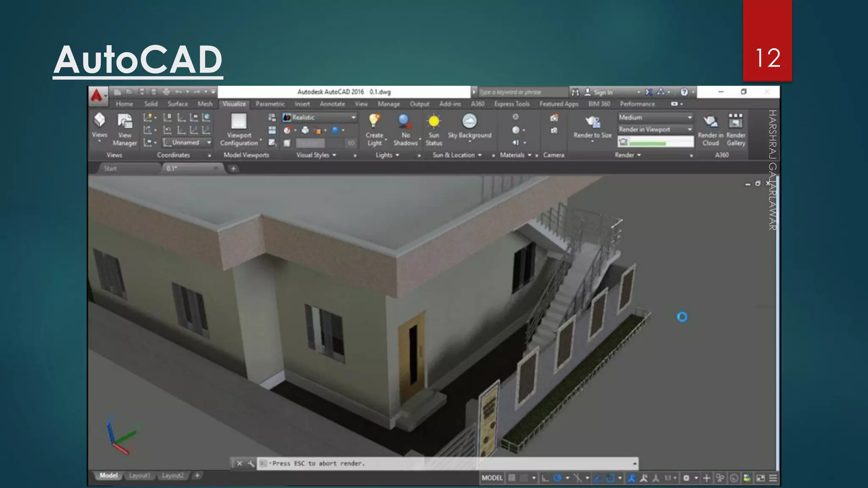Open the Layout1 tab
868x488 pixels.
pyautogui.click(x=139, y=476)
